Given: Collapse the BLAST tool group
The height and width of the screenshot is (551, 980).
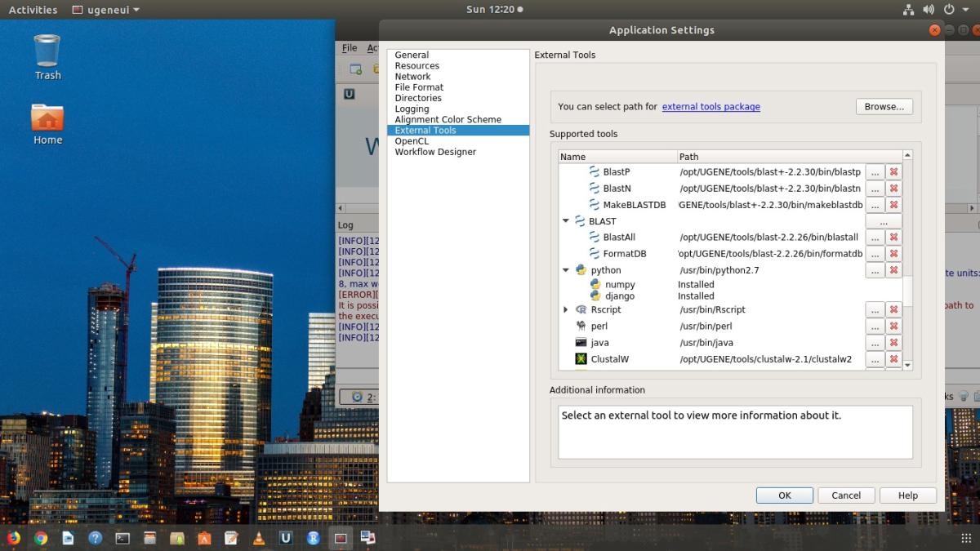Looking at the screenshot, I should (566, 221).
